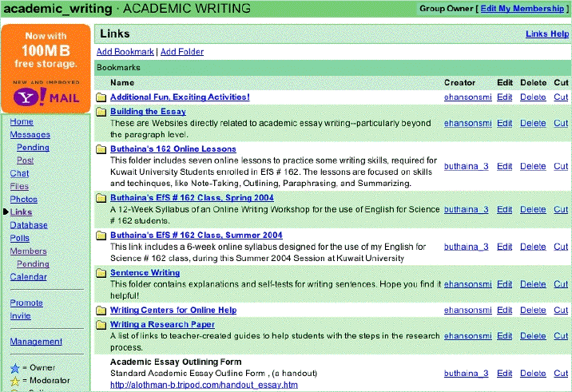Click the 100MB free storage ad text
The image size is (572, 392).
[46, 50]
